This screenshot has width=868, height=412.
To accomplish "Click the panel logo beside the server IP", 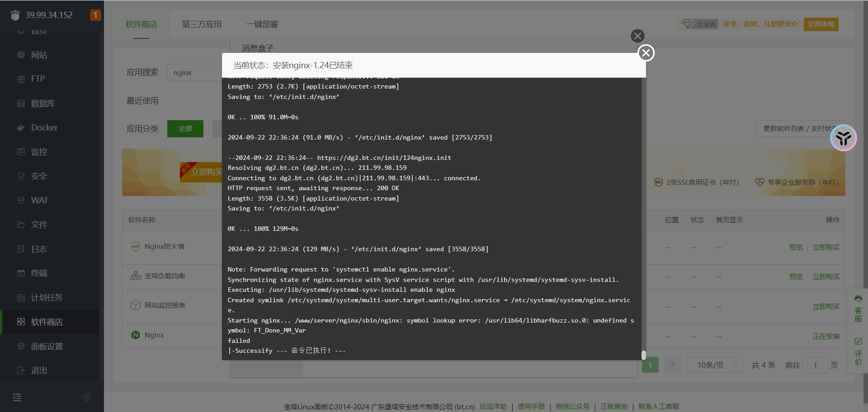I will click(x=15, y=15).
